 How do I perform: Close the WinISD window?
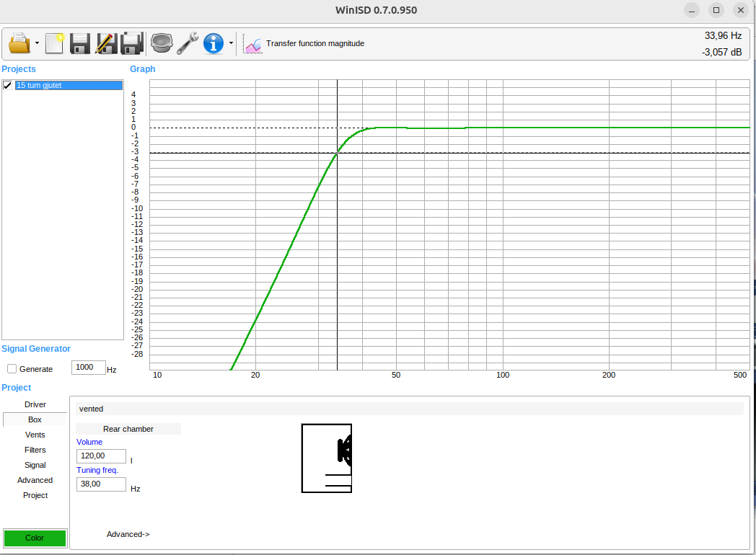pyautogui.click(x=741, y=10)
